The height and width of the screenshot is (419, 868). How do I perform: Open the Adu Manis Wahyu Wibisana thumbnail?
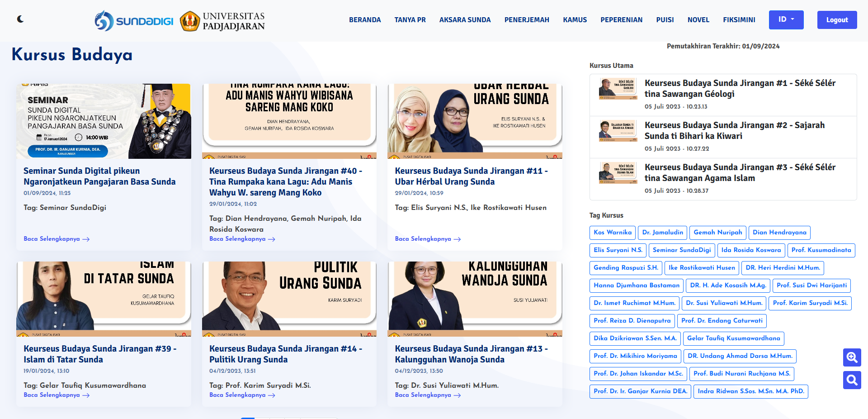coord(289,121)
